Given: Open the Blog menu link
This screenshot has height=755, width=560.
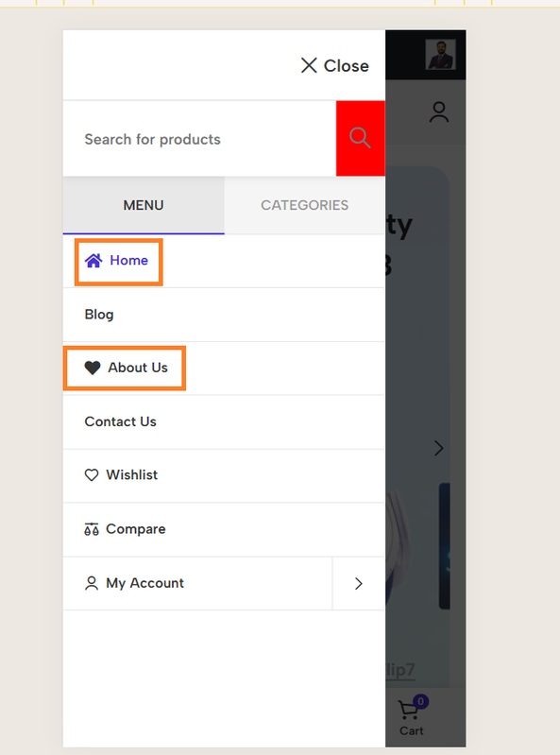Looking at the screenshot, I should [x=99, y=315].
